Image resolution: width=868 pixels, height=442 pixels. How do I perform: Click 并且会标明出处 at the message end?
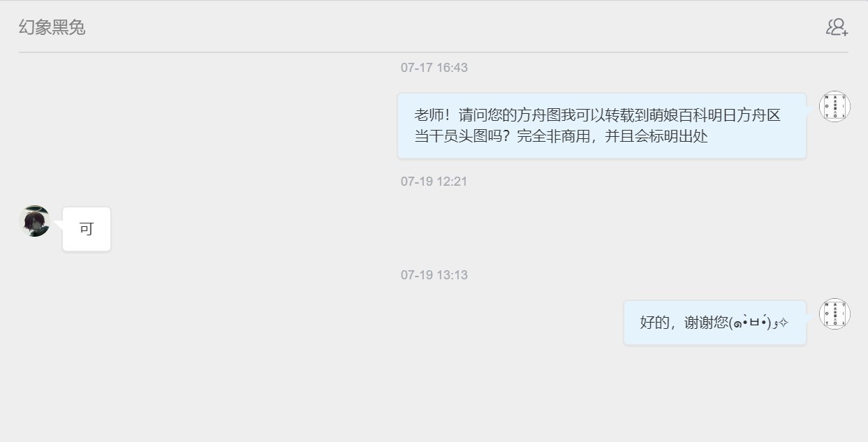(x=656, y=136)
